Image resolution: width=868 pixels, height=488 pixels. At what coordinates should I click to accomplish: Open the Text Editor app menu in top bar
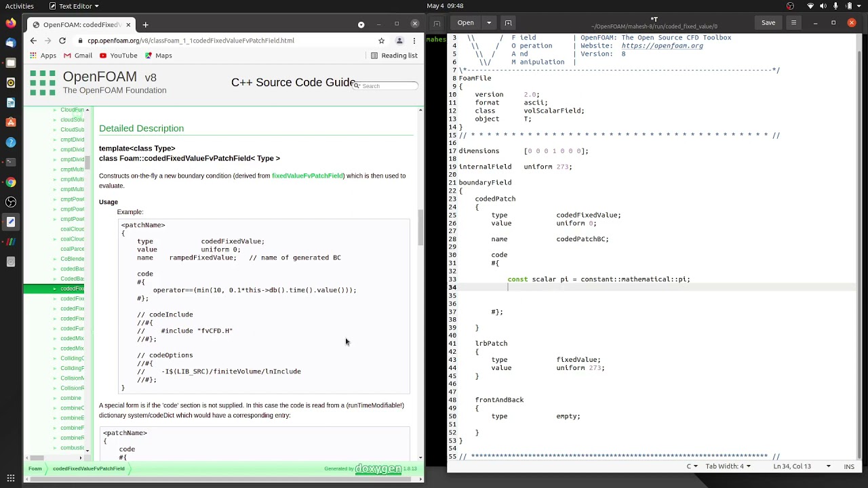pyautogui.click(x=74, y=6)
